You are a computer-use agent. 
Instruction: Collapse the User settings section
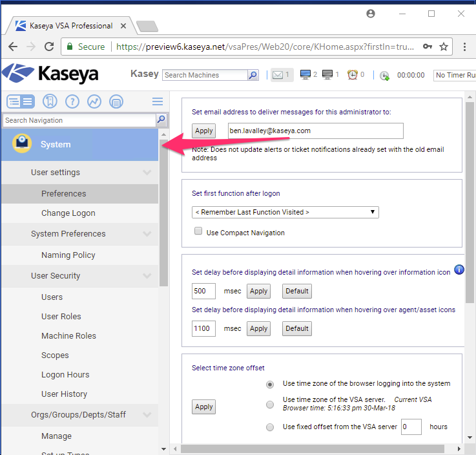[147, 173]
